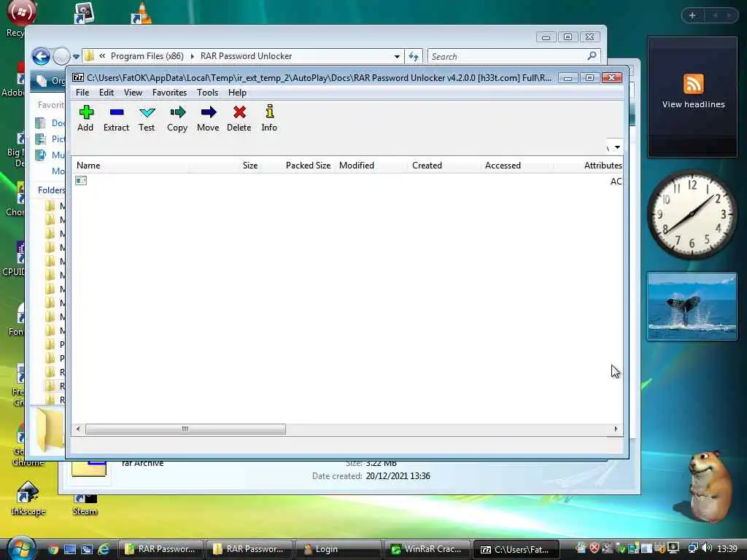This screenshot has width=747, height=560.
Task: Open the Inkscape desktop shortcut
Action: tap(28, 499)
